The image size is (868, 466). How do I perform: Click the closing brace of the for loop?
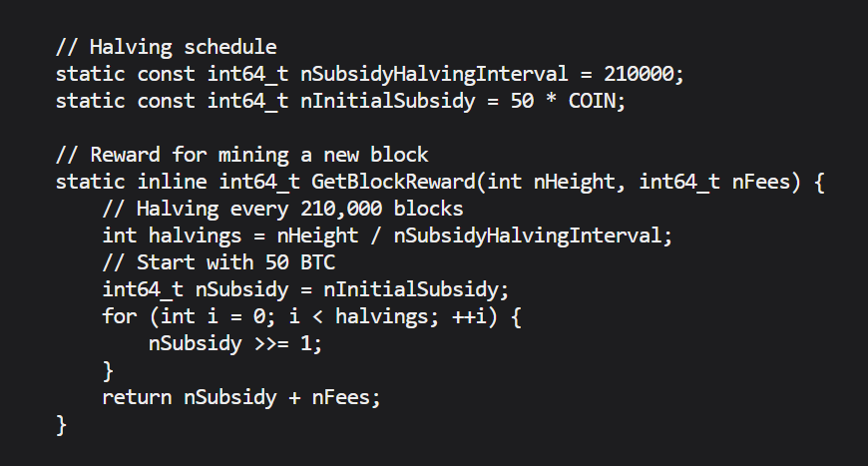coord(108,371)
